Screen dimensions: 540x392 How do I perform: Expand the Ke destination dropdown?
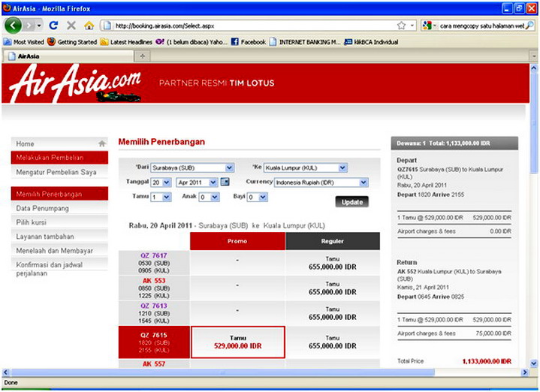(x=305, y=168)
